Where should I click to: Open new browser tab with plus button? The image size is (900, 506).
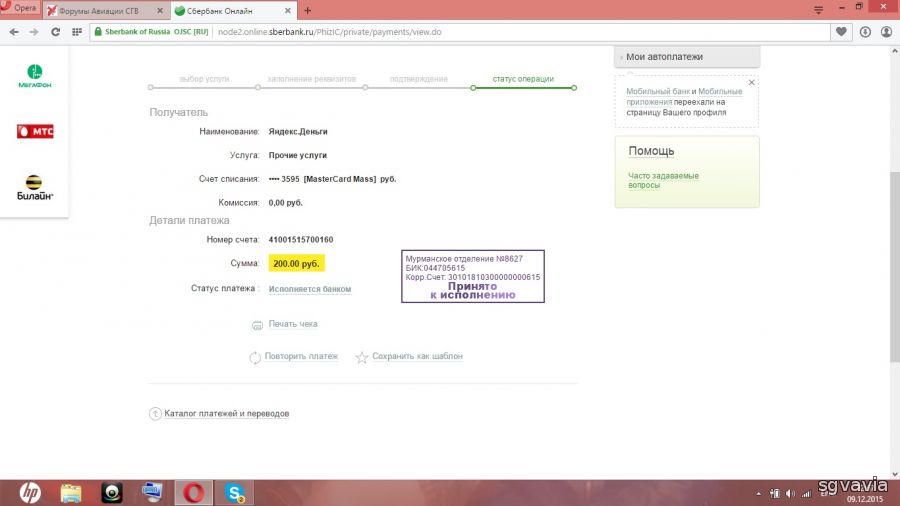point(308,10)
